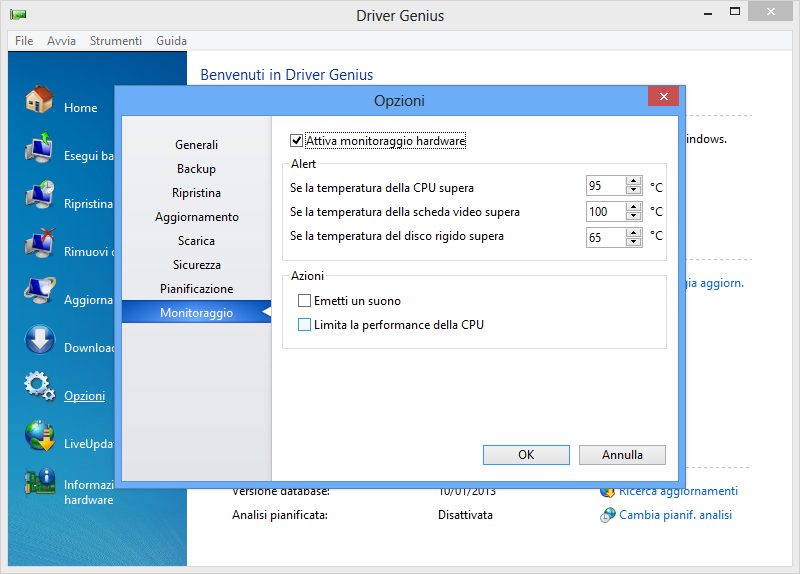Click the Rimuovi driver icon with red X
The width and height of the screenshot is (800, 574).
click(x=39, y=243)
